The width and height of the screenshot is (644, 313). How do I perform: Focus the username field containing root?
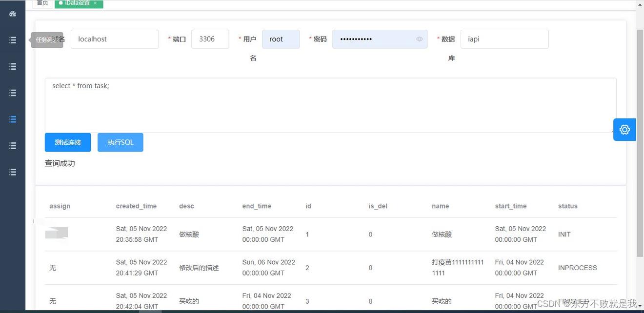pyautogui.click(x=281, y=39)
